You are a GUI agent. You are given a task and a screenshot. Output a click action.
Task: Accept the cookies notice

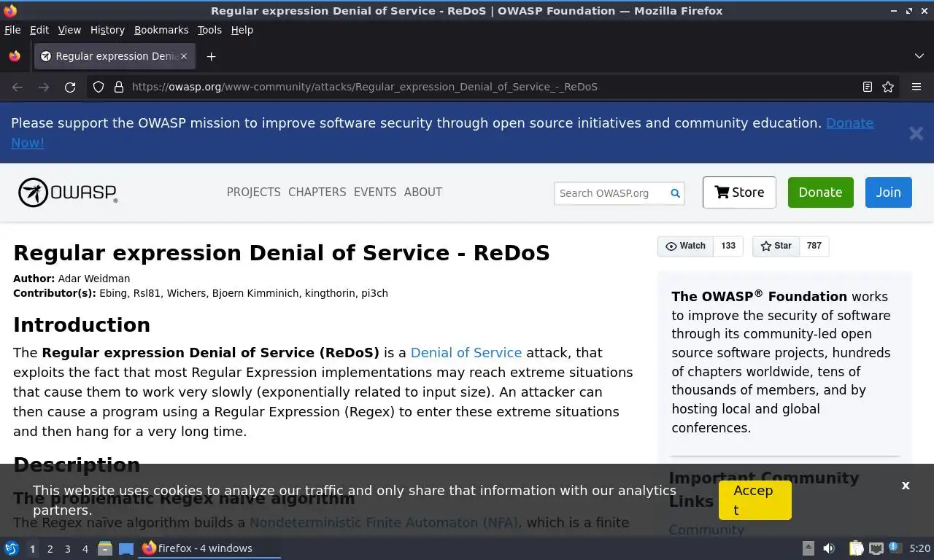point(754,499)
